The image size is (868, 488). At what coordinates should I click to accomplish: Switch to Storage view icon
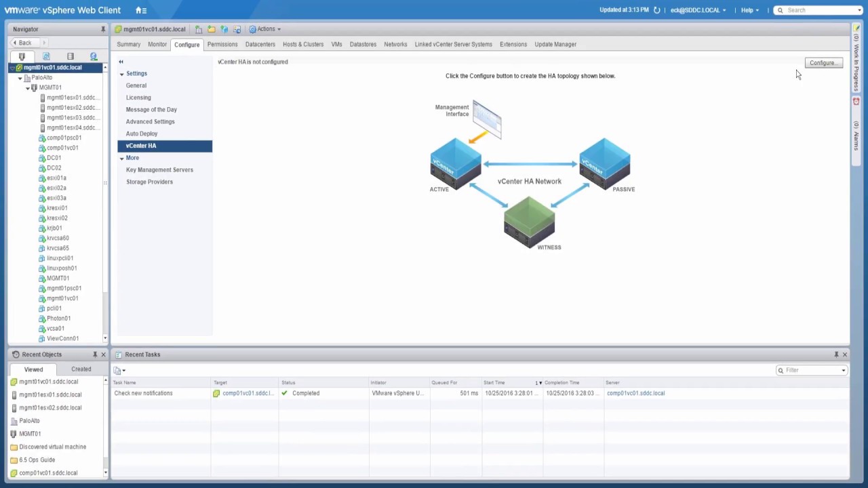70,56
